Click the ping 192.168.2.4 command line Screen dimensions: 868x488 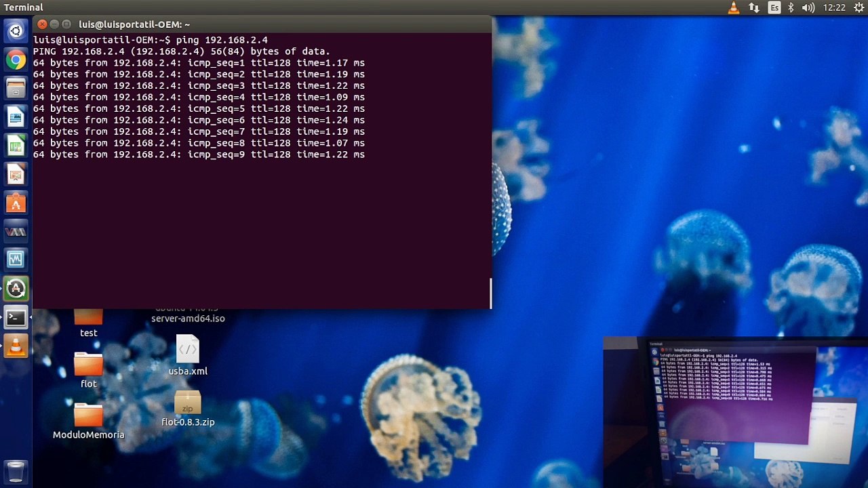pyautogui.click(x=151, y=40)
